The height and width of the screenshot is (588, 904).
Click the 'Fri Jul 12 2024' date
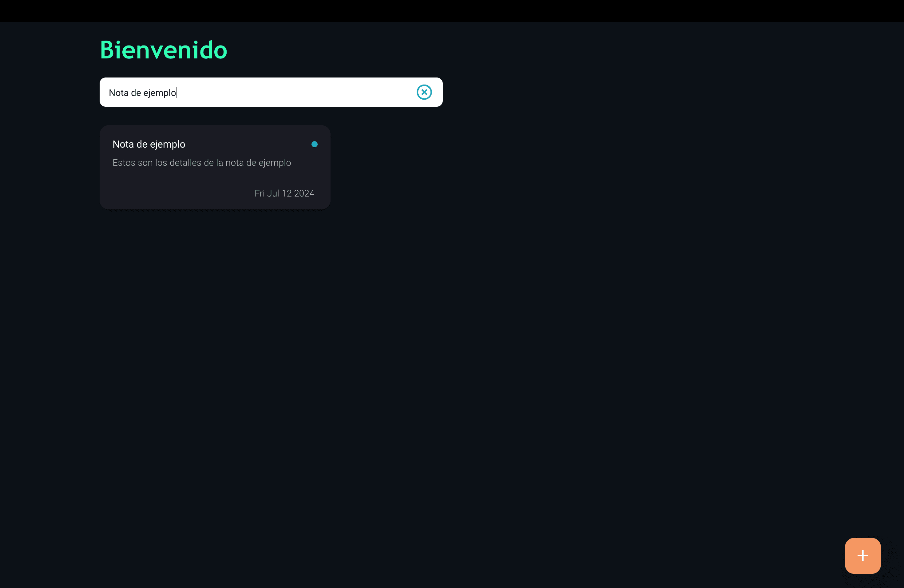click(x=284, y=193)
